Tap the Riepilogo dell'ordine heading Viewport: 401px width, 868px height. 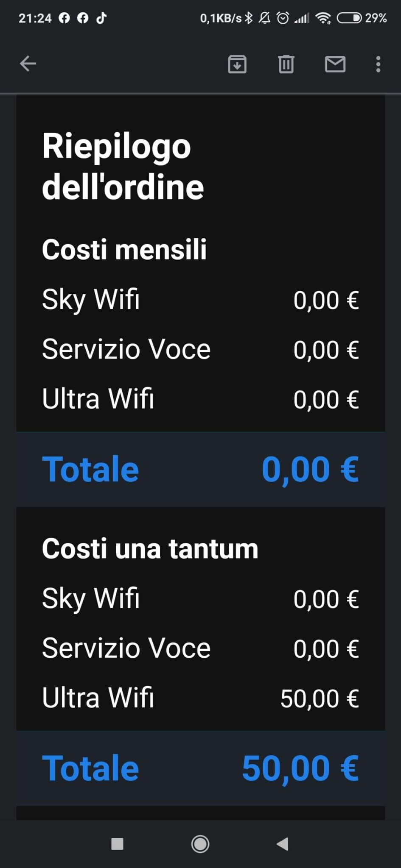pyautogui.click(x=123, y=166)
